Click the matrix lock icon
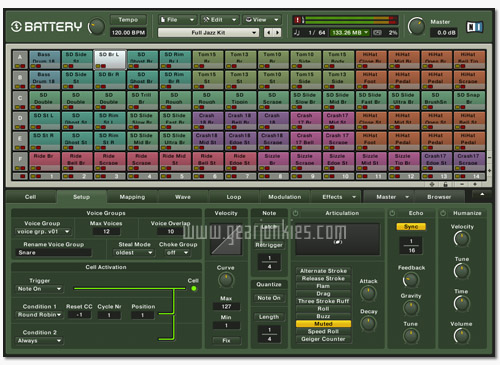 [x=445, y=184]
